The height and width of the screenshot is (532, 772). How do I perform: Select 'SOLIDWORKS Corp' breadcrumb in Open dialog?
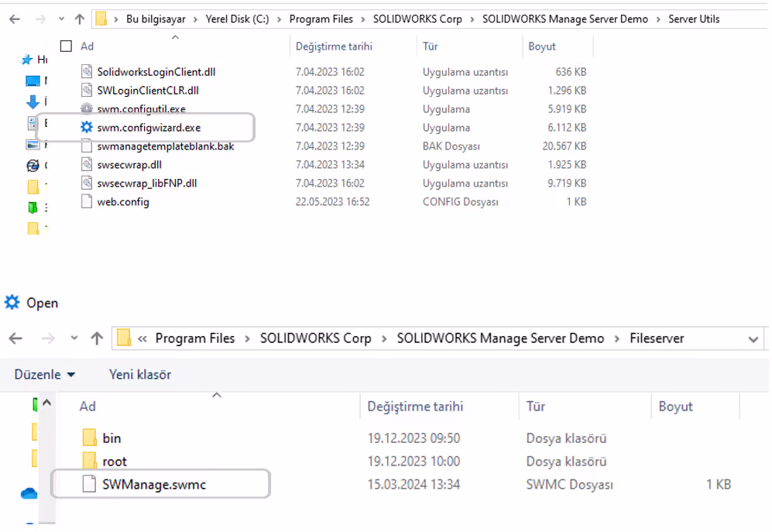pos(316,338)
